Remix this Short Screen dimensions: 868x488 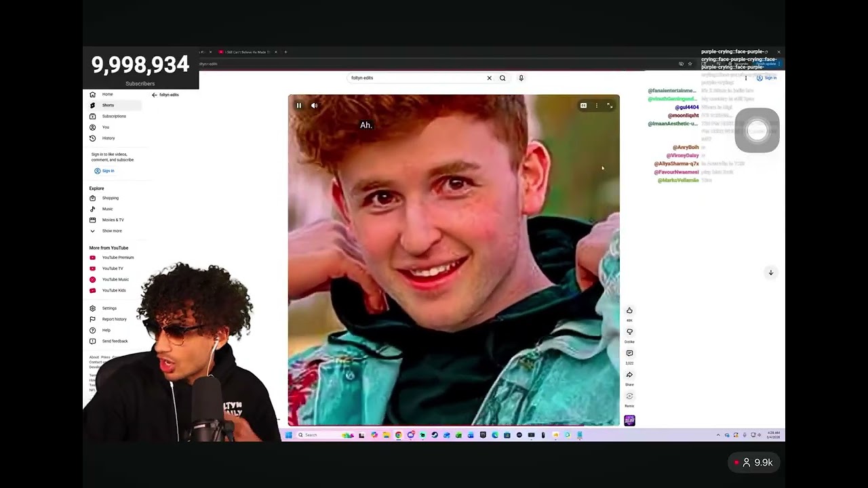click(629, 396)
